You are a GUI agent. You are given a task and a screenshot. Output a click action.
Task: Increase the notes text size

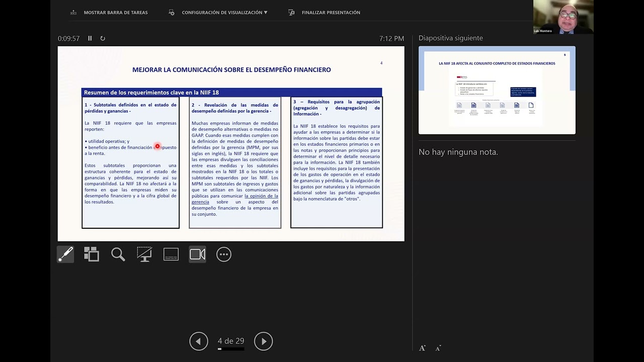(423, 348)
